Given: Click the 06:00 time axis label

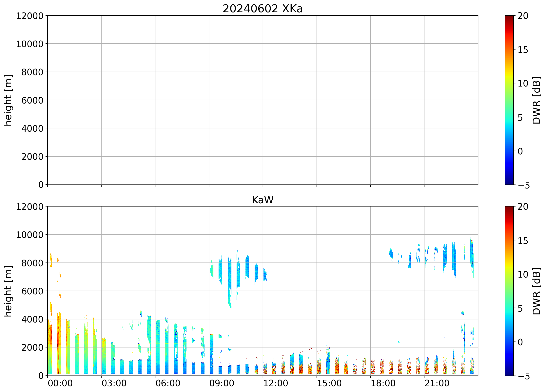Looking at the screenshot, I should [168, 383].
